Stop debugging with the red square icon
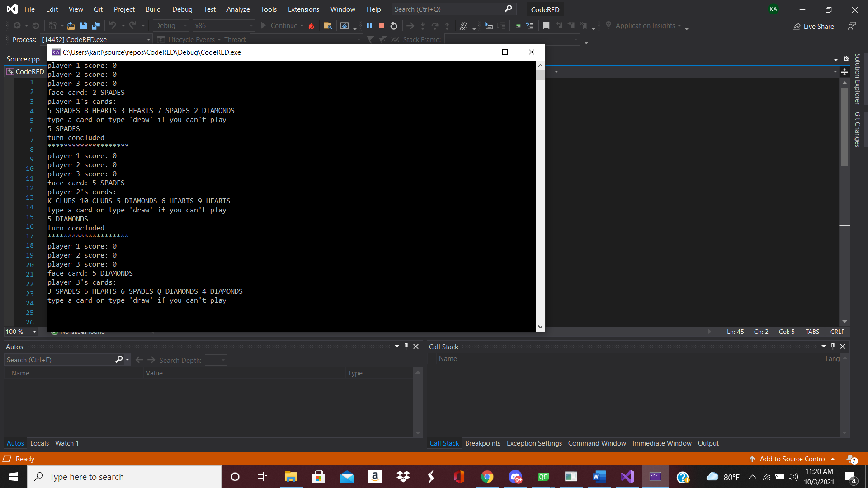 (x=382, y=26)
